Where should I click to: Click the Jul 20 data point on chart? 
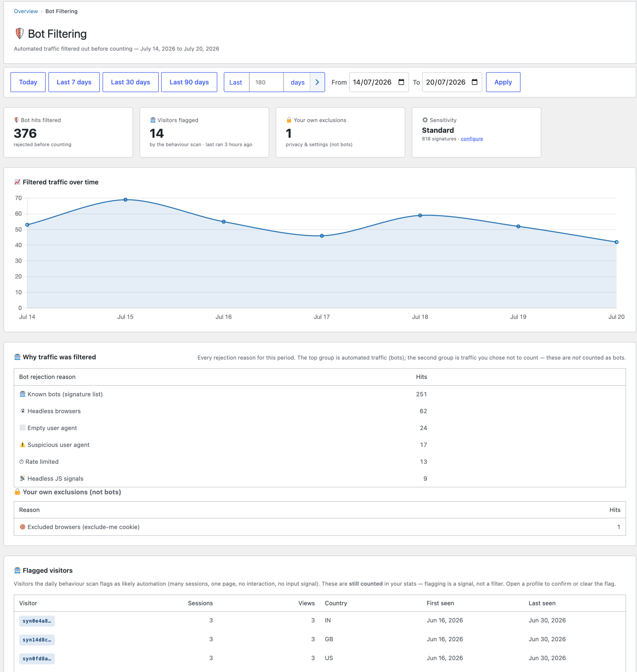[x=616, y=242]
